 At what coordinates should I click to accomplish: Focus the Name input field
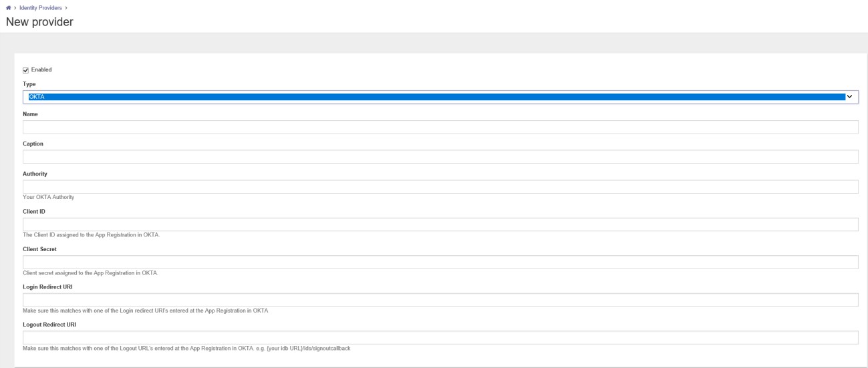pos(440,127)
